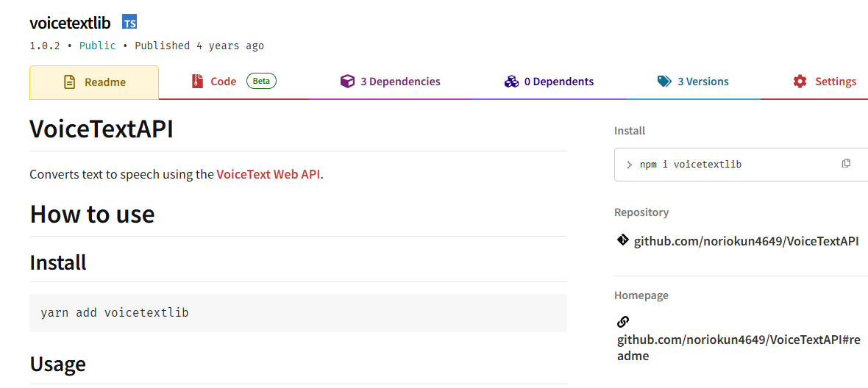Switch to the Readme tab
This screenshot has width=868, height=388.
coord(94,82)
